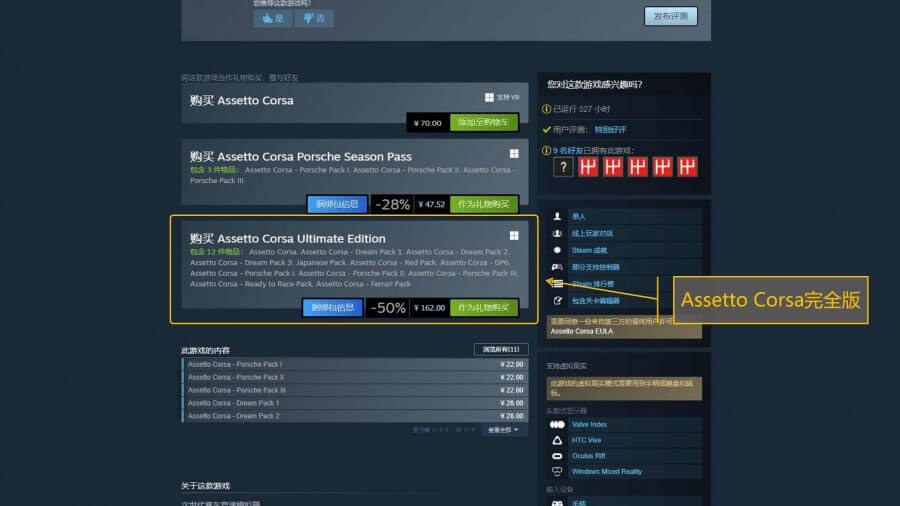This screenshot has height=506, width=900.
Task: Click the Buy Assetto Corsa Ultimate Edition title
Action: [x=288, y=238]
